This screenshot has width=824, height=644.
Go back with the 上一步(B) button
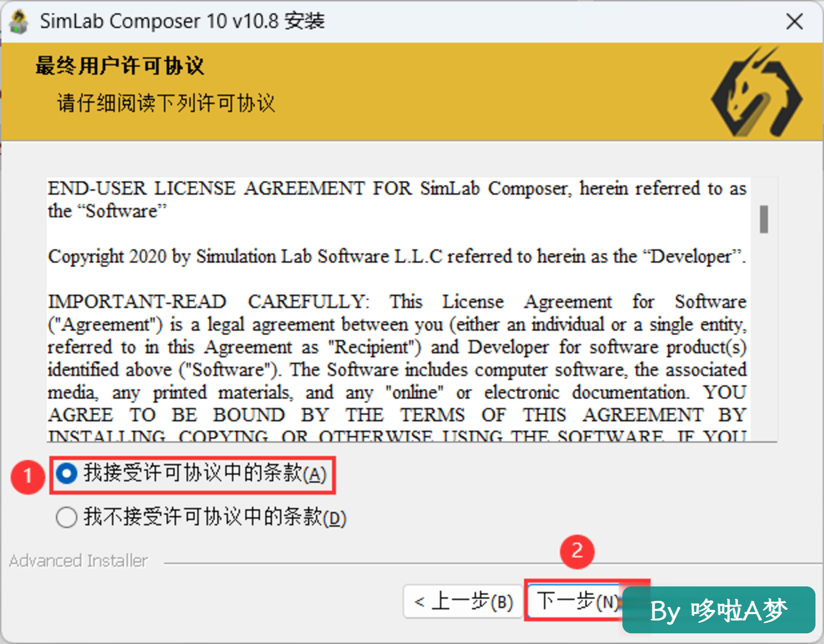[x=463, y=601]
